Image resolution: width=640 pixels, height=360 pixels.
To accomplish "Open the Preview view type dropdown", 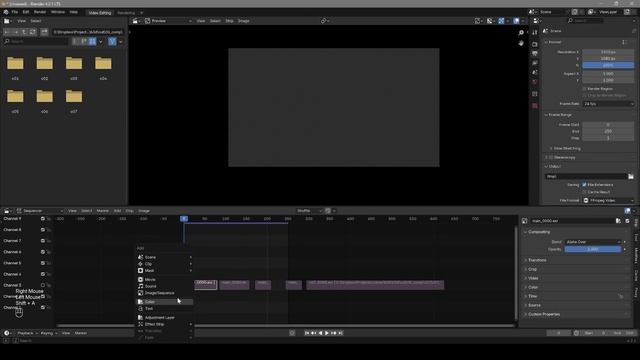I will pos(168,21).
